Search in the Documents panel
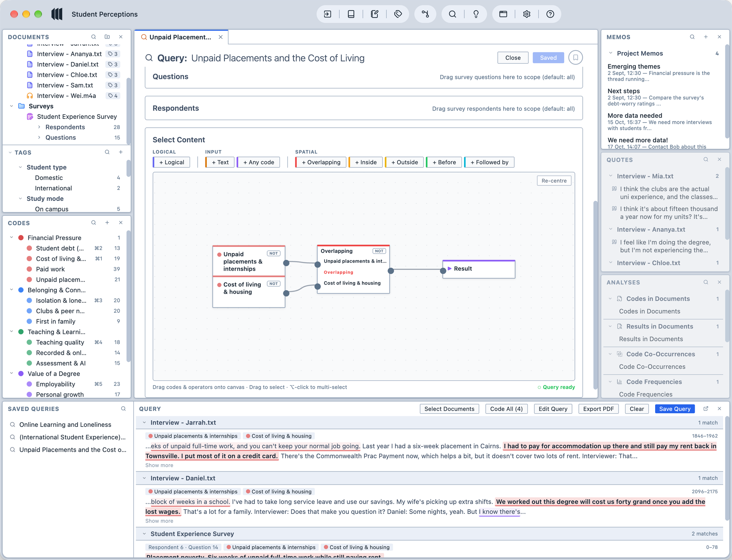Viewport: 732px width, 560px height. click(94, 37)
